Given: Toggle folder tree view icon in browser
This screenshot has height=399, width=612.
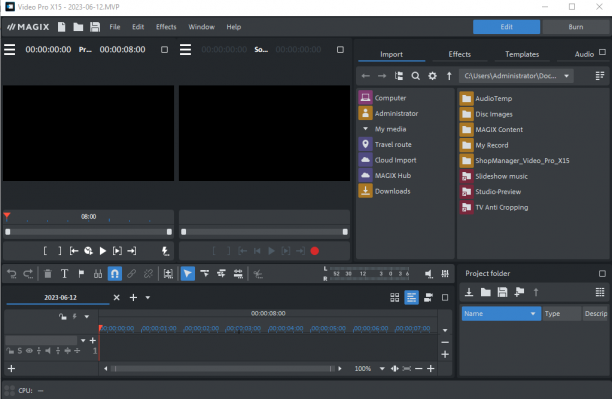Looking at the screenshot, I should coord(399,76).
